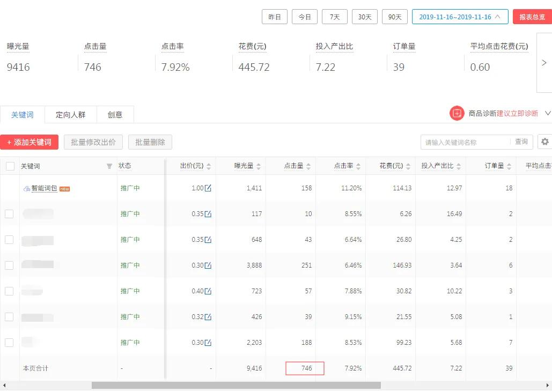Click the 报表总览 button
Viewport: 552px width, 392px height.
click(532, 17)
